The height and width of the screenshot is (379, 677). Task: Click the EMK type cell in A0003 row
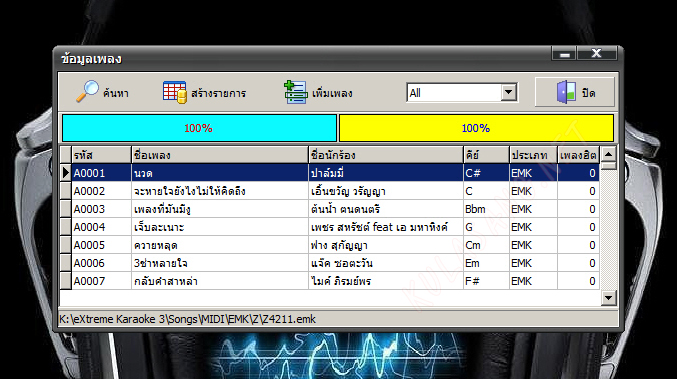[x=533, y=209]
